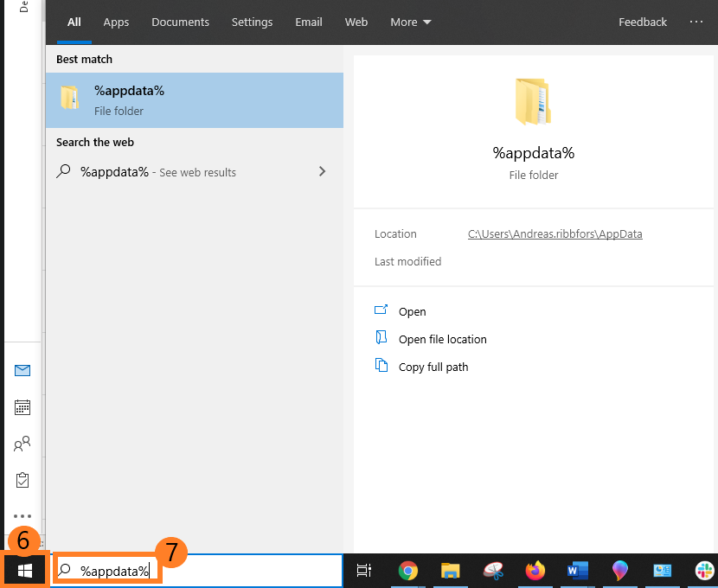Open the %appdata% folder via Open
The height and width of the screenshot is (588, 718).
pyautogui.click(x=412, y=311)
